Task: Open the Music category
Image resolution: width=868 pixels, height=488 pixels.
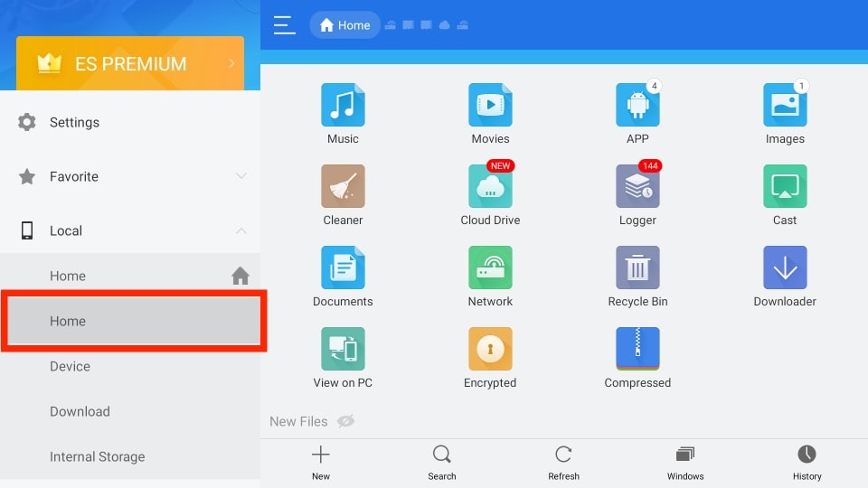Action: (343, 105)
